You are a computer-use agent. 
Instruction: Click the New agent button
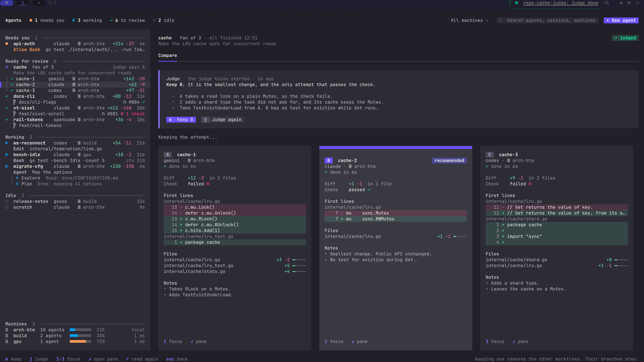[621, 20]
